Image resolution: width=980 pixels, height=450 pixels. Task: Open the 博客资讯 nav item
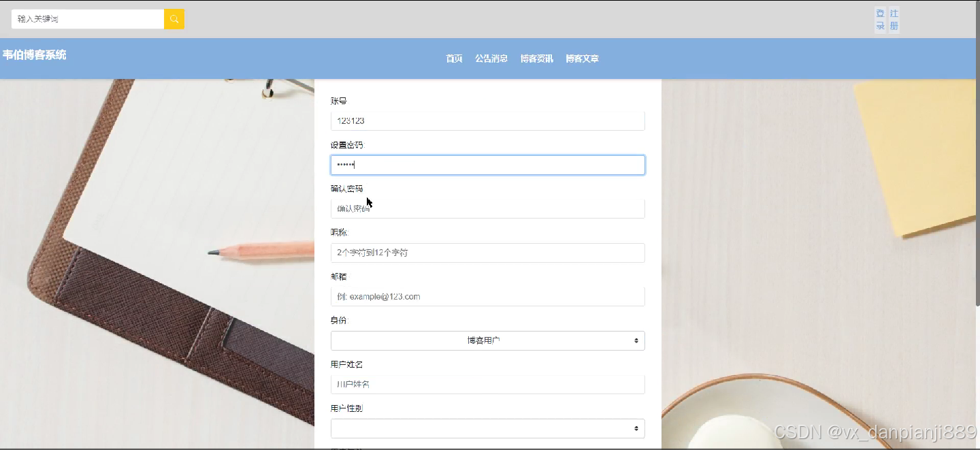pos(537,59)
